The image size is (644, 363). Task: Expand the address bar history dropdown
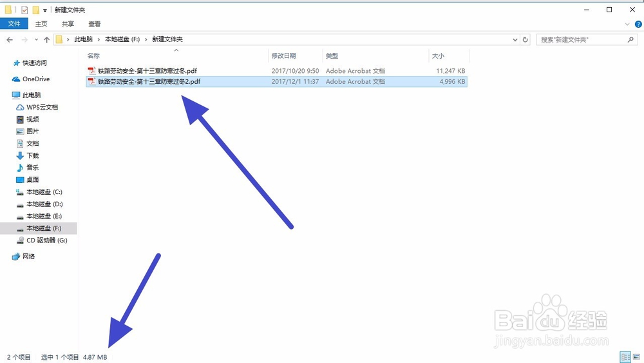tap(515, 39)
